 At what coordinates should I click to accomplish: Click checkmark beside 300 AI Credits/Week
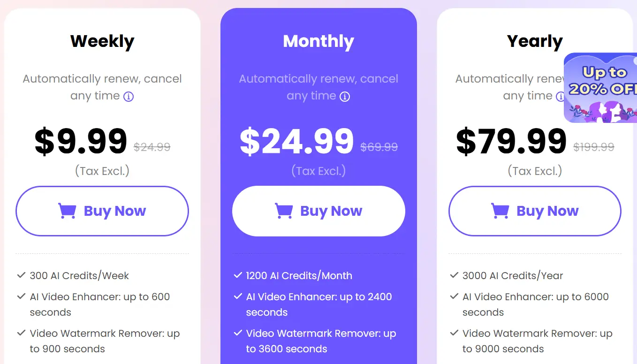point(21,275)
